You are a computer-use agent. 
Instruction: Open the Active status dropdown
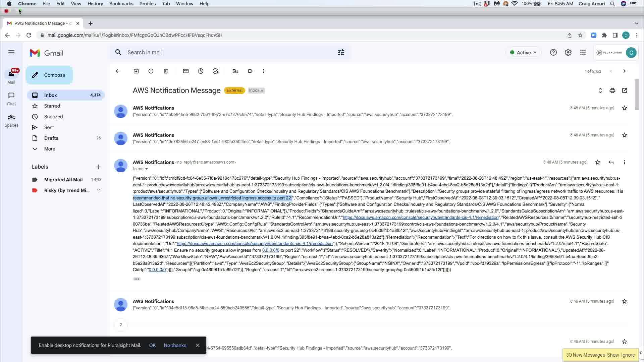(524, 53)
